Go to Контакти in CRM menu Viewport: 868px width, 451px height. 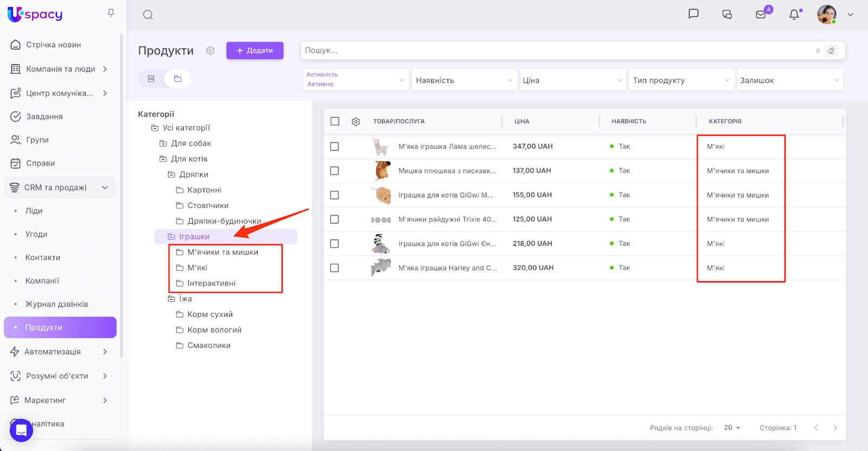(43, 257)
